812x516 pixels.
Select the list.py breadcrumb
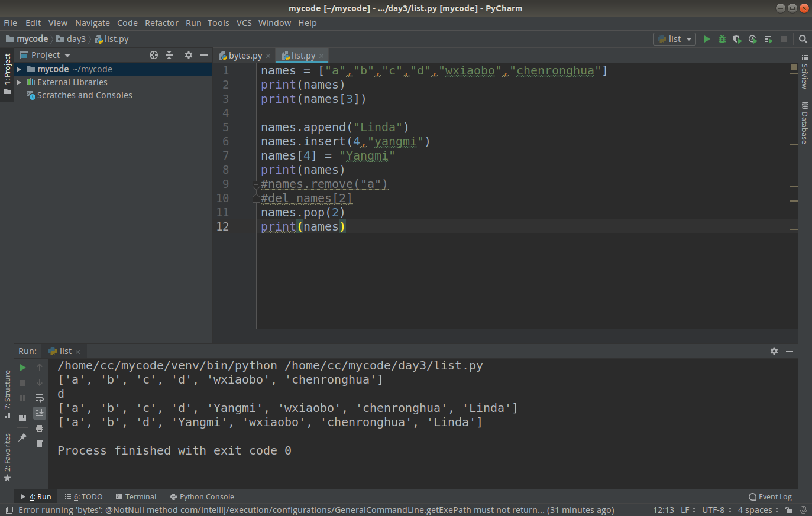pos(112,39)
